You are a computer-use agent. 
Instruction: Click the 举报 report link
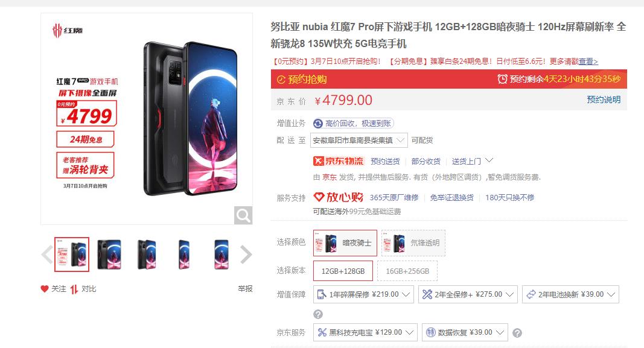click(x=245, y=289)
